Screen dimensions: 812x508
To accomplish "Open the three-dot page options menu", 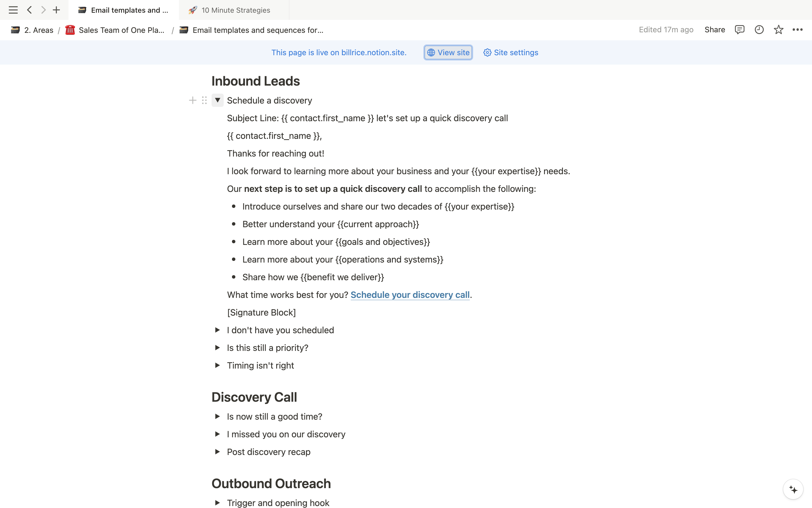I will coord(798,30).
